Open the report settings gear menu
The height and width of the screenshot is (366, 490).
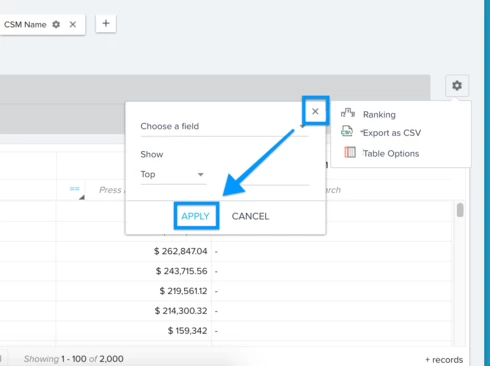[457, 86]
